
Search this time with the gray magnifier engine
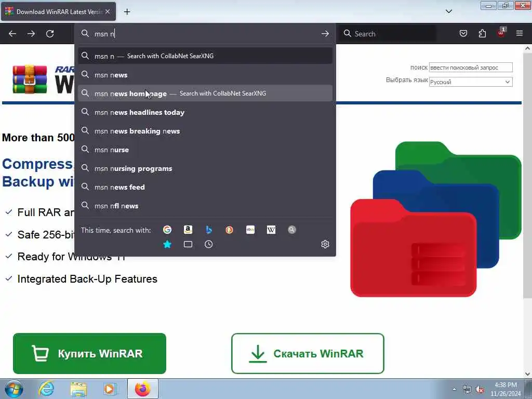292,230
